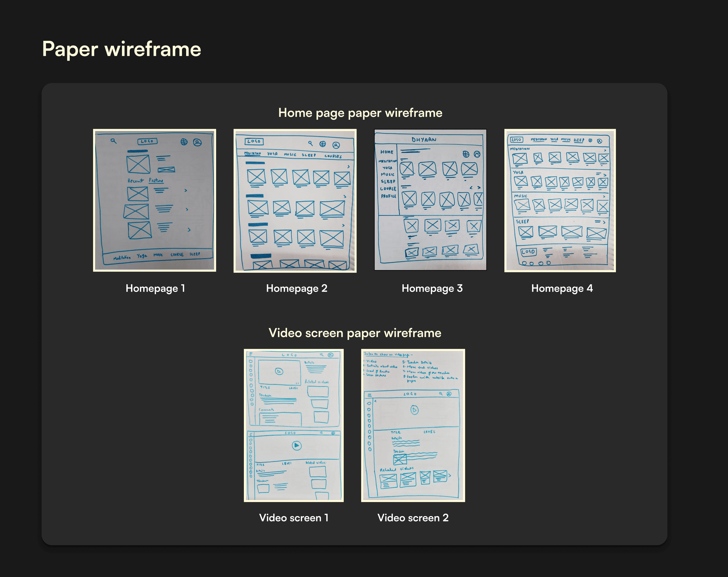Click the play icon in Video screen 2 sketch
The image size is (728, 577).
pos(414,410)
